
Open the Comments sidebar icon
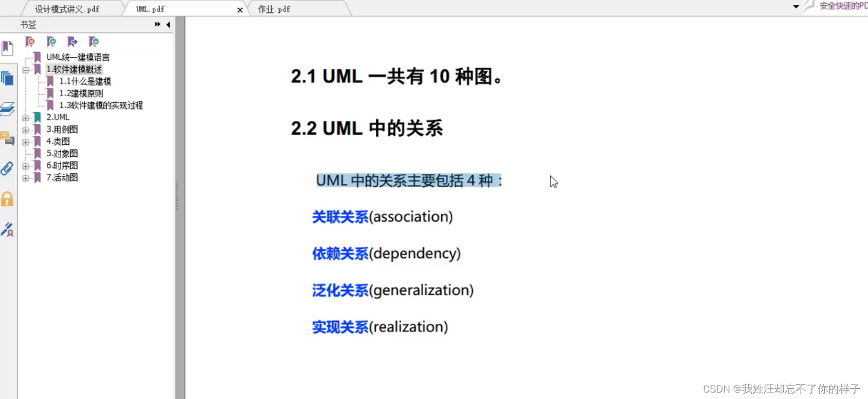(8, 139)
